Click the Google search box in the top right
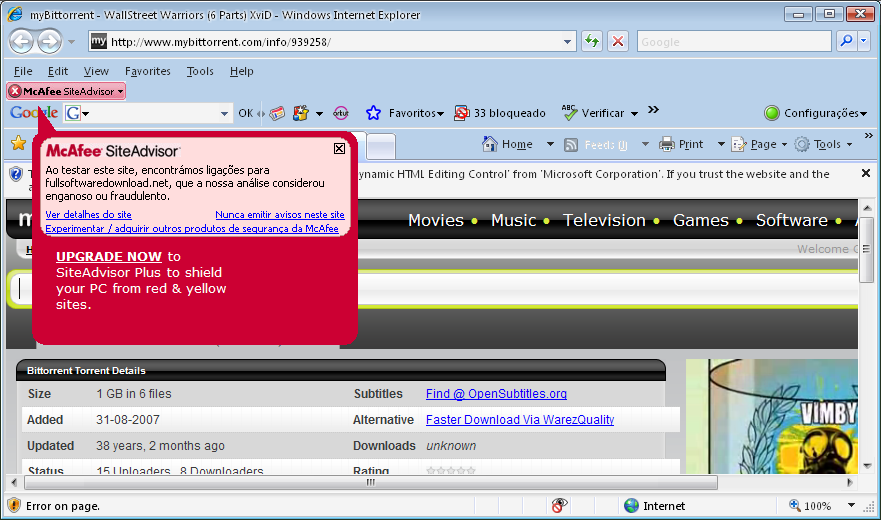 [x=733, y=42]
